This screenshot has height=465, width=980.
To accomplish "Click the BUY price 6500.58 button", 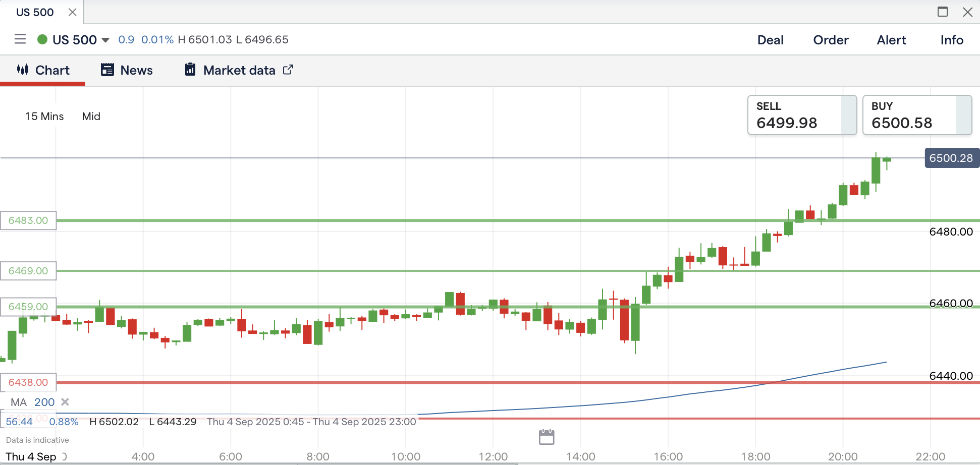I will click(916, 115).
